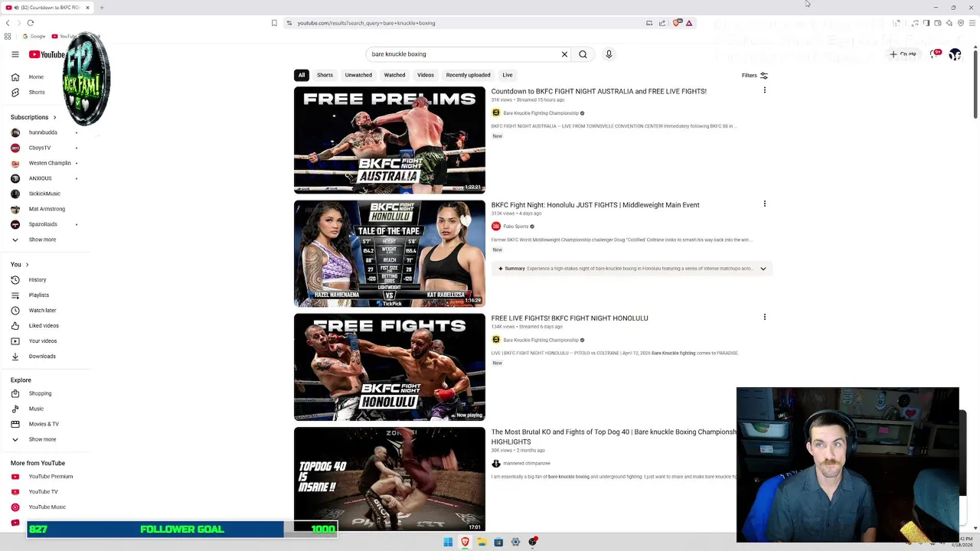Expand the video Summary chevron
The height and width of the screenshot is (551, 980).
763,269
